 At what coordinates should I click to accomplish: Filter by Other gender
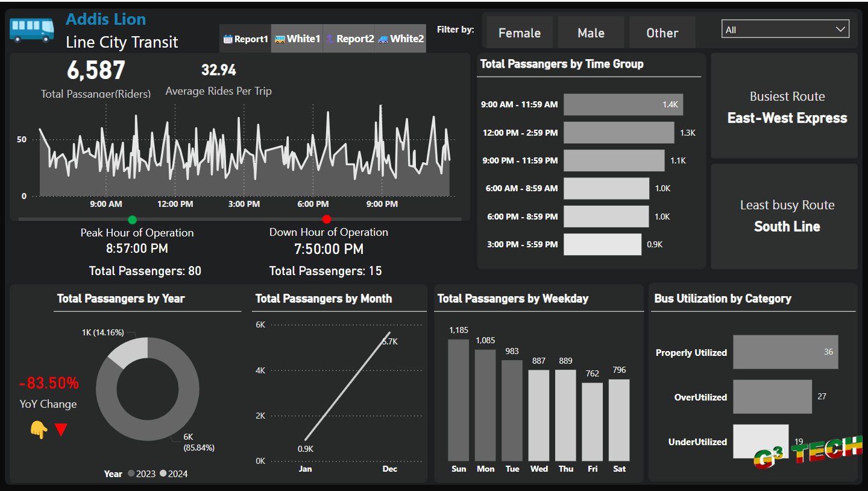coord(662,33)
